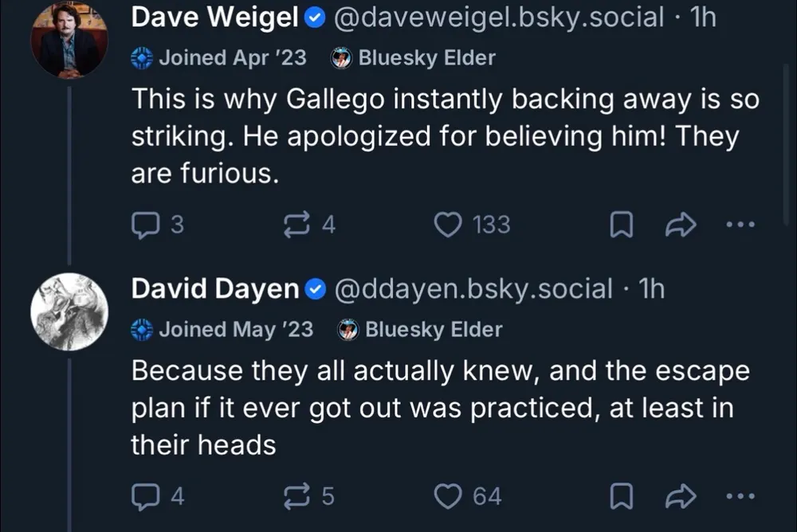Open Dave Weigel's profile picture
Screen dimensions: 797x532
coord(69,40)
